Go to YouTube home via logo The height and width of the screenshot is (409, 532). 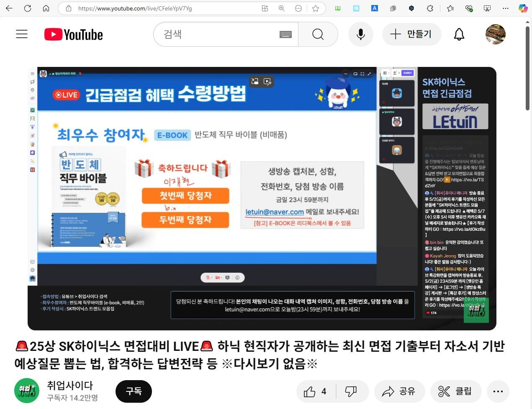pos(74,34)
